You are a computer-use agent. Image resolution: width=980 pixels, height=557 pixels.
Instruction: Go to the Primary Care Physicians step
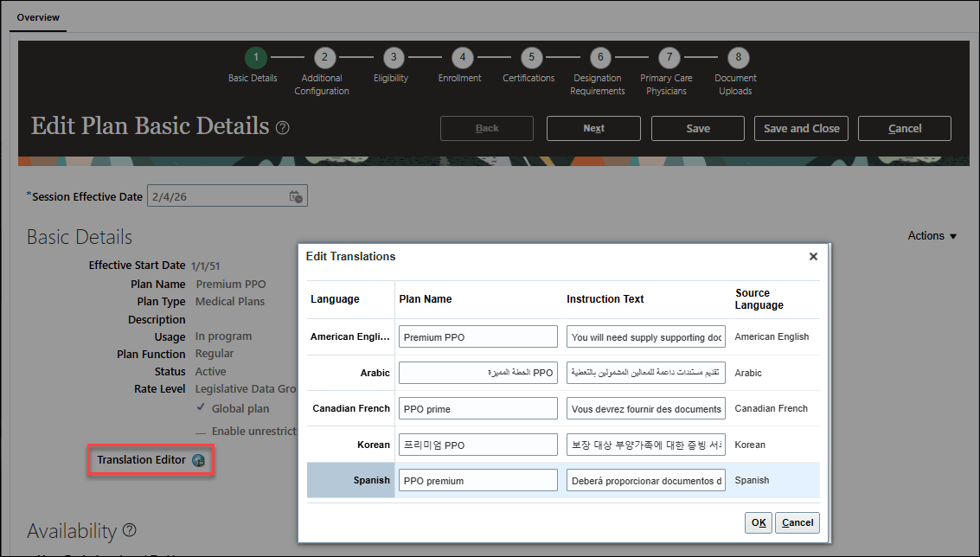pyautogui.click(x=669, y=58)
